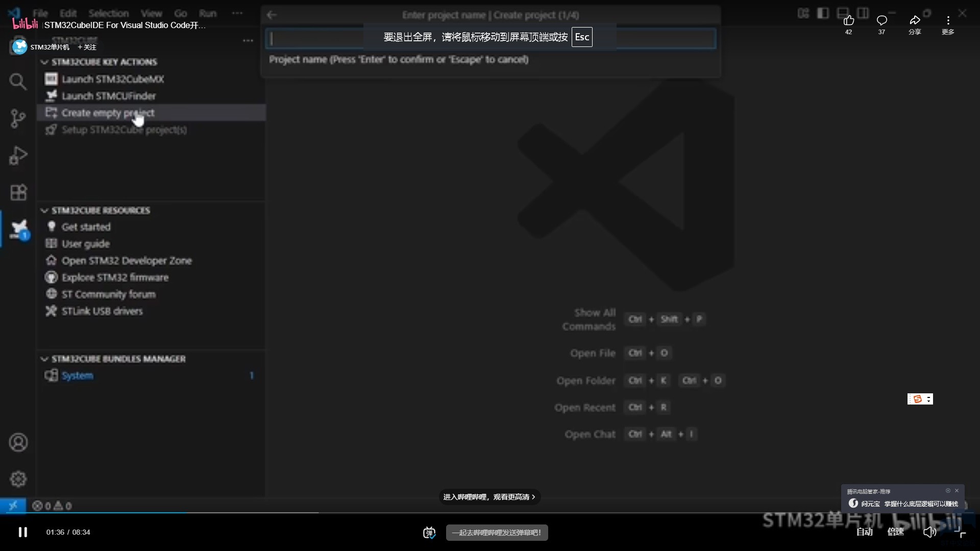
Task: Select Setup STM32Cube project(s)
Action: (152, 130)
